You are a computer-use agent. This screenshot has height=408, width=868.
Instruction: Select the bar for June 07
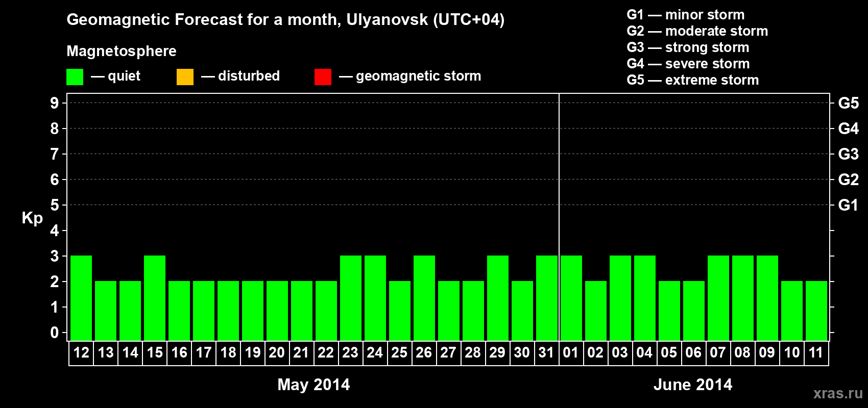718,298
